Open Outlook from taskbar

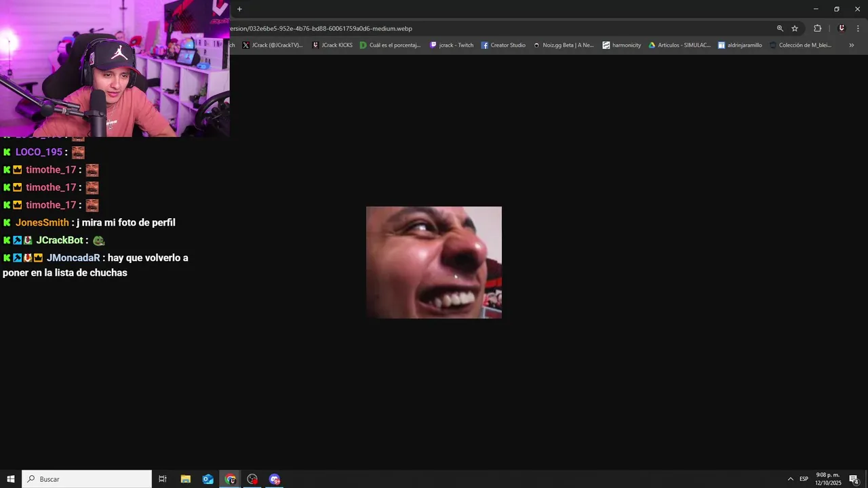point(208,479)
